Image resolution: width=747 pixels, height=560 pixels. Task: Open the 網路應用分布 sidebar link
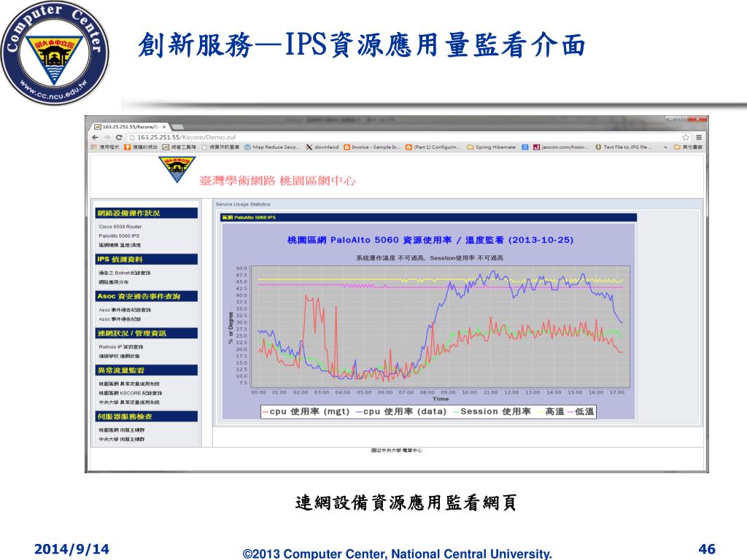tap(113, 282)
